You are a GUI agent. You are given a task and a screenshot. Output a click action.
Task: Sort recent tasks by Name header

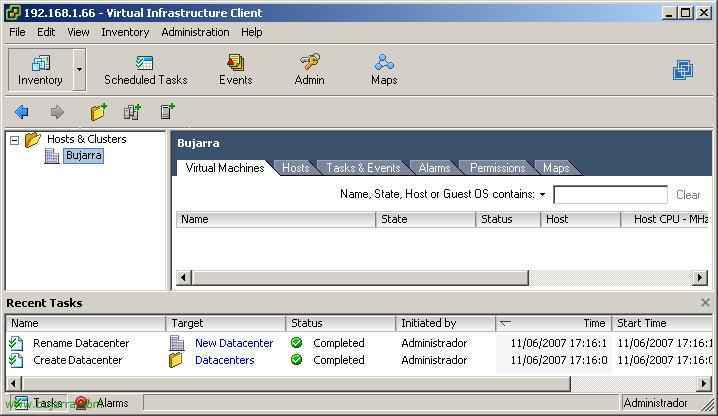coord(86,323)
